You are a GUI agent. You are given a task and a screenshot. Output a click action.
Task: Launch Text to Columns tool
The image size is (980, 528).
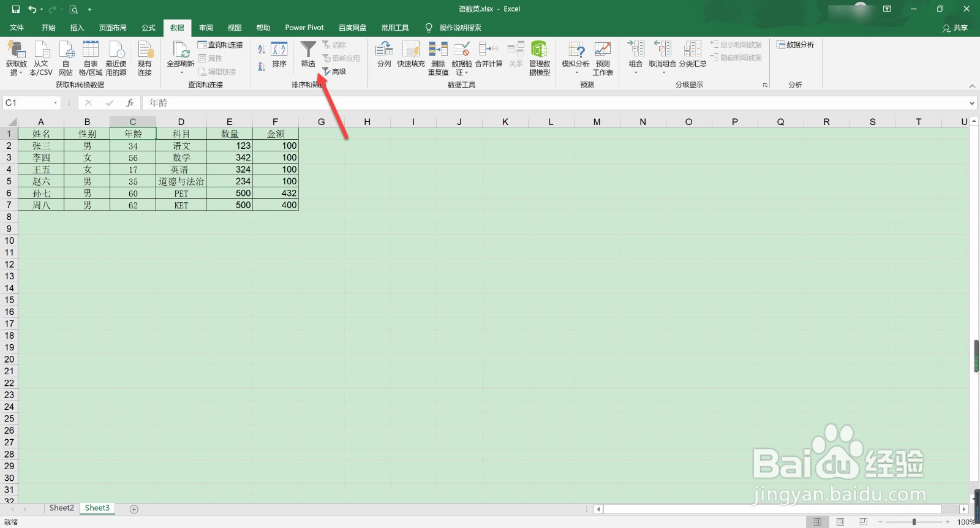click(384, 54)
